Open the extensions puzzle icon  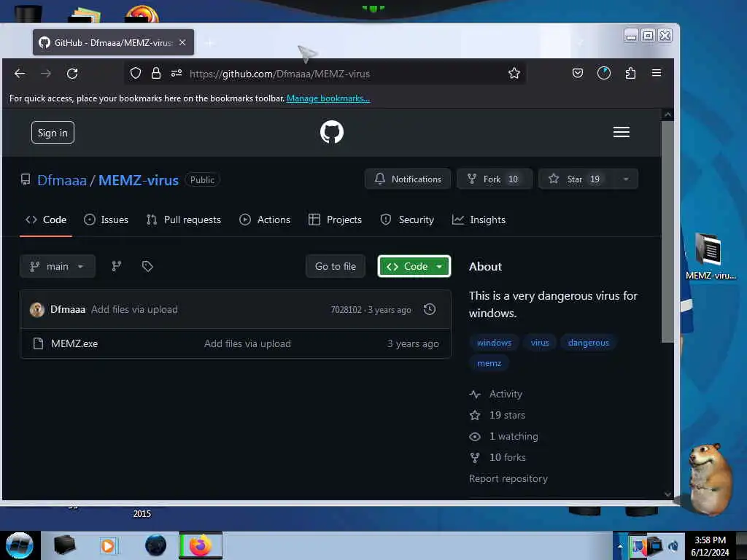[x=630, y=74]
